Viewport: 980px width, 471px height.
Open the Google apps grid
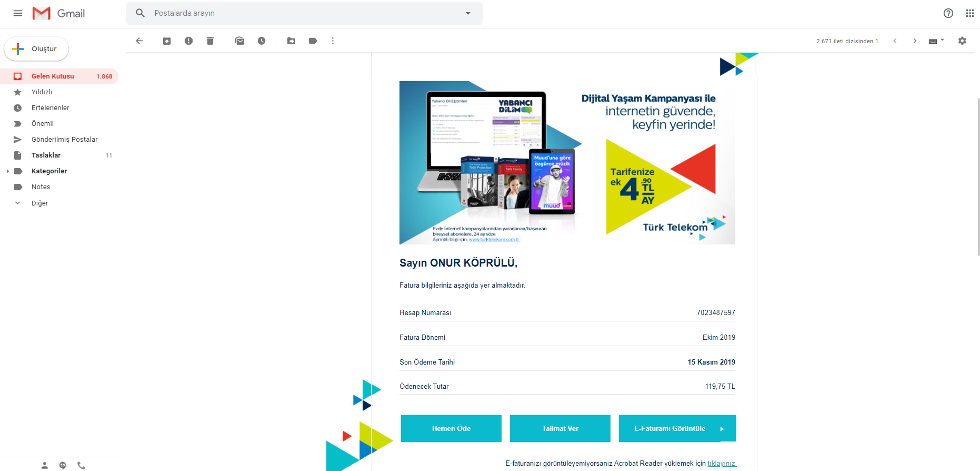tap(970, 13)
